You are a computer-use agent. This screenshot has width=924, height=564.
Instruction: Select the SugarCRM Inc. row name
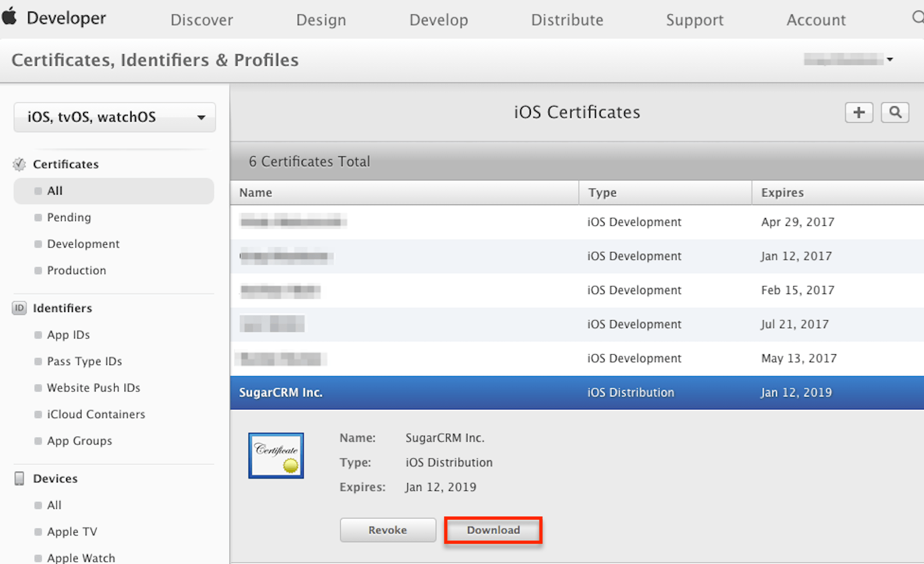pos(281,392)
